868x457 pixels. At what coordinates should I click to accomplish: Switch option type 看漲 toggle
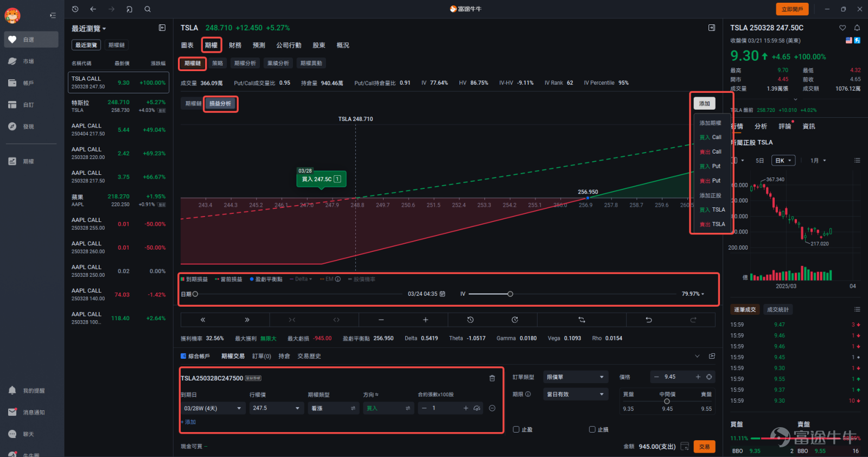pyautogui.click(x=333, y=408)
